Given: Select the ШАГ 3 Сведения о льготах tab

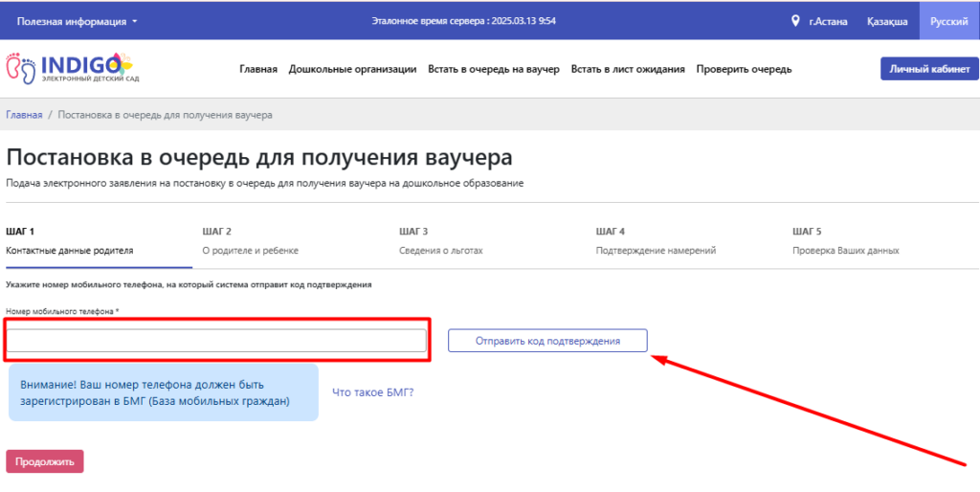Looking at the screenshot, I should pos(441,241).
